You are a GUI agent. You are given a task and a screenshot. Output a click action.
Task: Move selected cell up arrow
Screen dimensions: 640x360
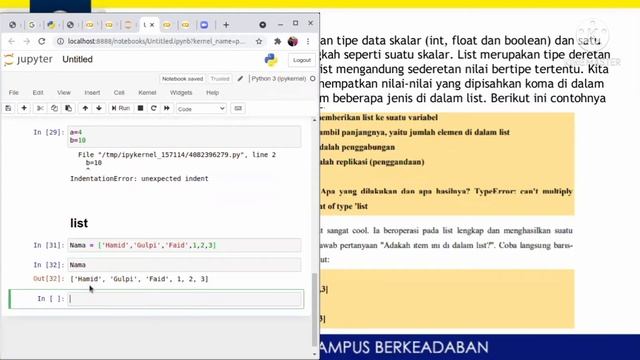tap(85, 108)
